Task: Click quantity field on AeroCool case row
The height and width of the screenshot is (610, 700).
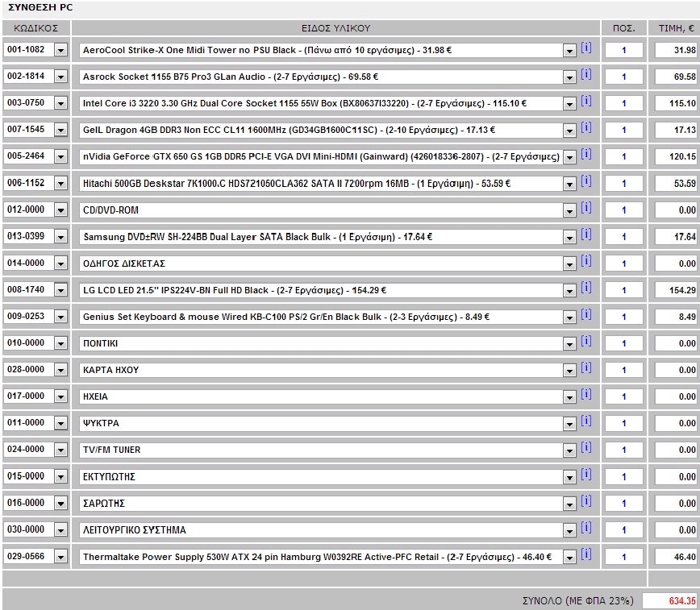Action: click(x=624, y=50)
